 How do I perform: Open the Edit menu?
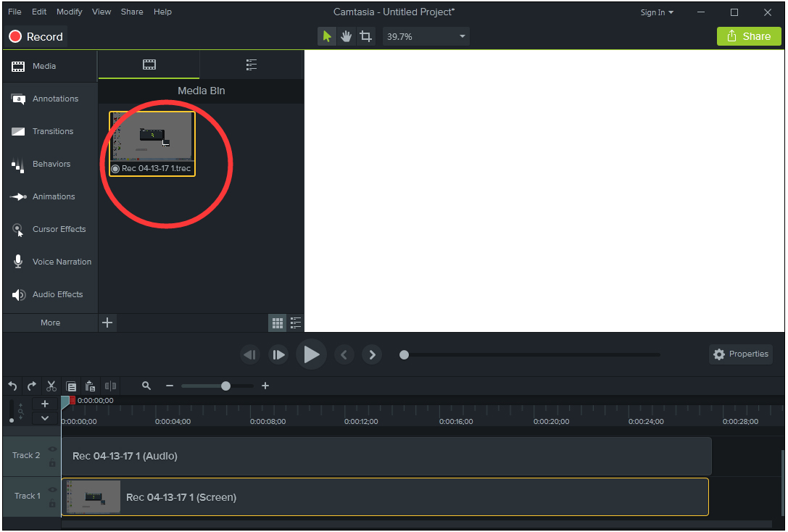(38, 12)
